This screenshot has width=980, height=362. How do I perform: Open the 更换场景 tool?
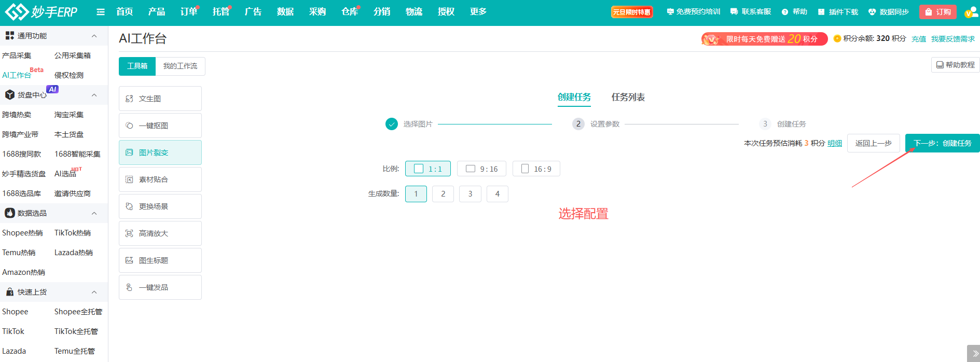160,206
